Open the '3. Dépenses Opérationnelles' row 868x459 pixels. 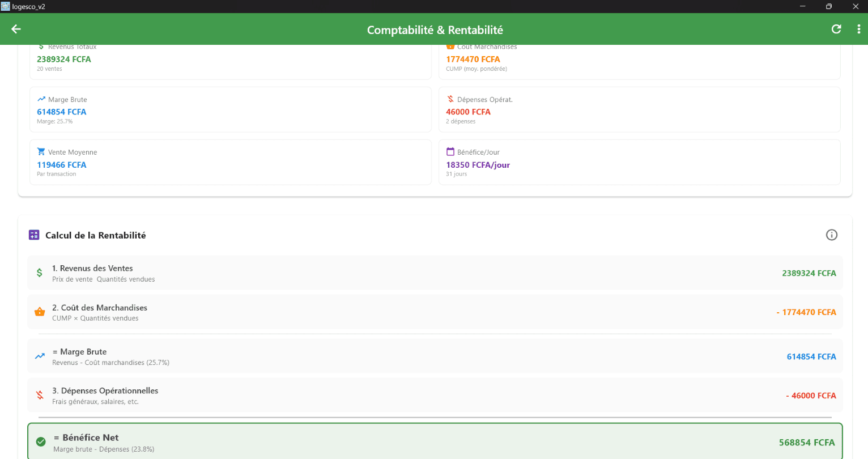pos(435,395)
